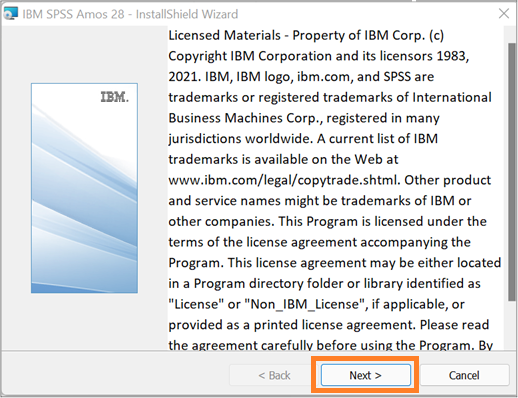Click the installer icon in title bar

point(10,14)
